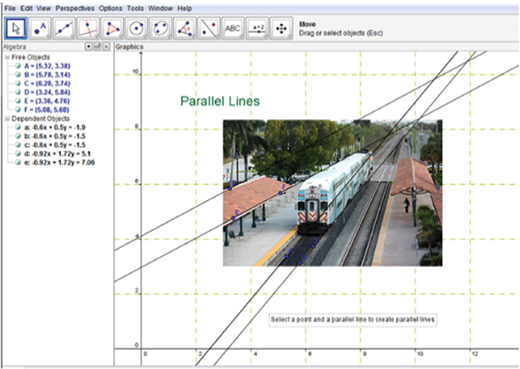Click point F on the right roof edge
Viewport: 520px width, 369px height.
tap(281, 193)
